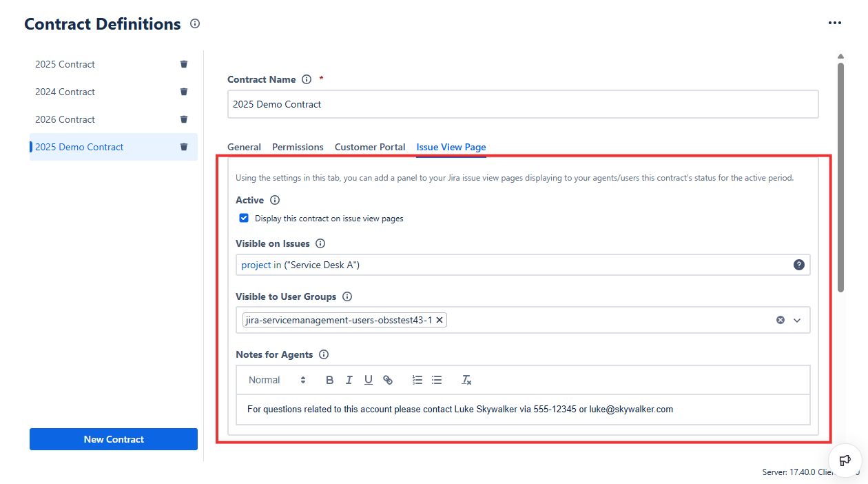Expand the Visible to User Groups dropdown
Viewport: 868px width, 484px height.
(x=797, y=320)
